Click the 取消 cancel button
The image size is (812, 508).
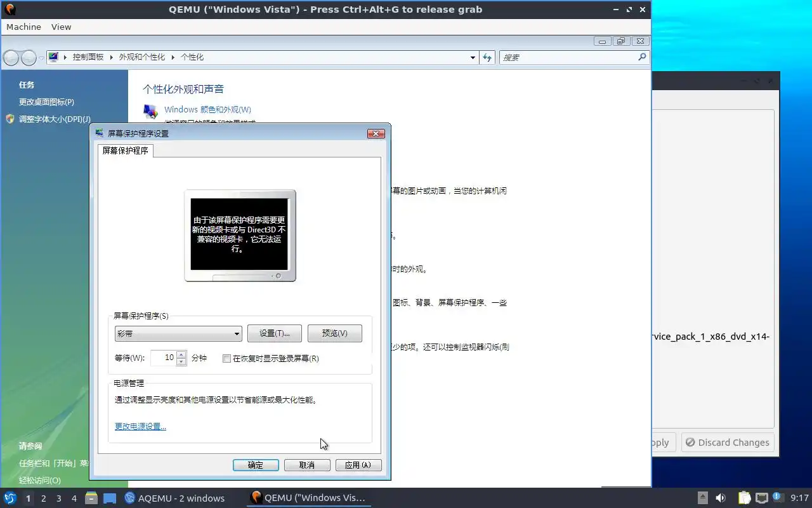307,465
